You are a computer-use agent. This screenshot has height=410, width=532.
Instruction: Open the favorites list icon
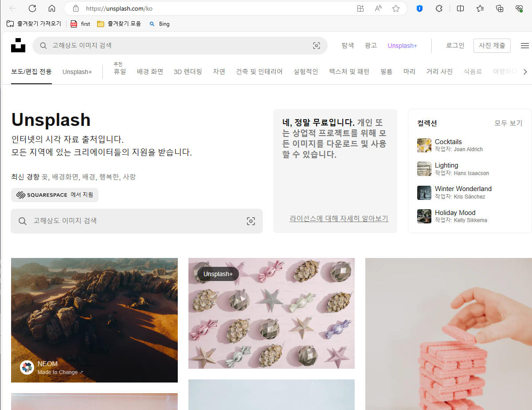(x=480, y=8)
